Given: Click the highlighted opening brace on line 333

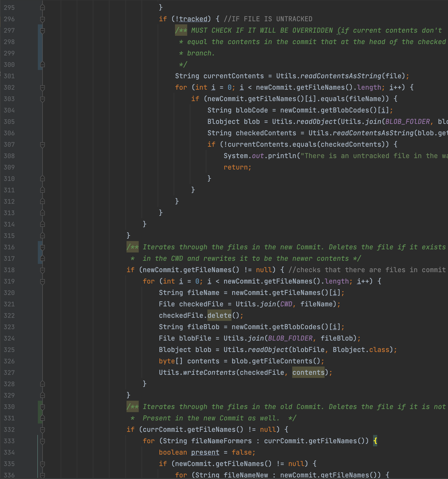Looking at the screenshot, I should pyautogui.click(x=375, y=441).
